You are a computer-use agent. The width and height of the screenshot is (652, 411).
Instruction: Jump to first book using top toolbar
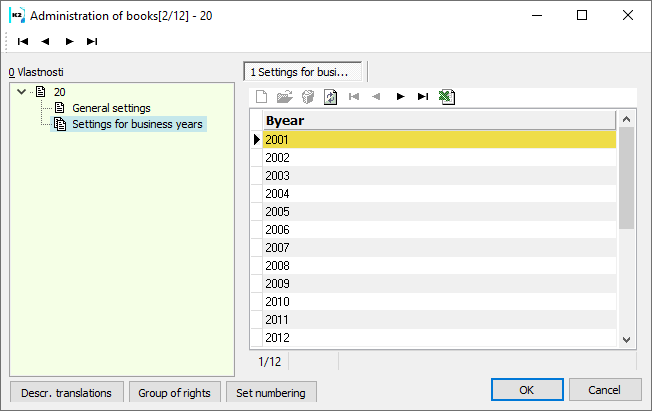pos(23,41)
